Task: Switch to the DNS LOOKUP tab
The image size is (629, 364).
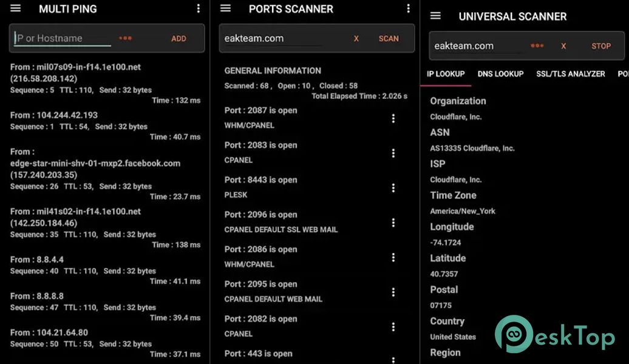Action: [500, 74]
